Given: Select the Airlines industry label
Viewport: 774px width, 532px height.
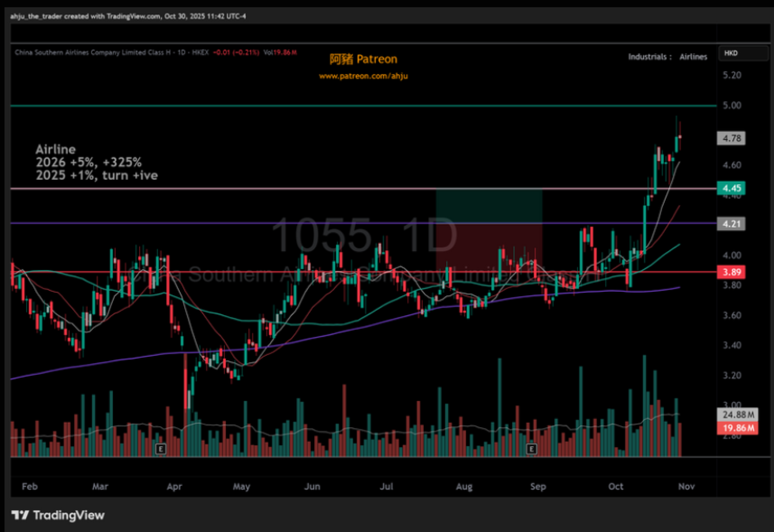Looking at the screenshot, I should (693, 57).
